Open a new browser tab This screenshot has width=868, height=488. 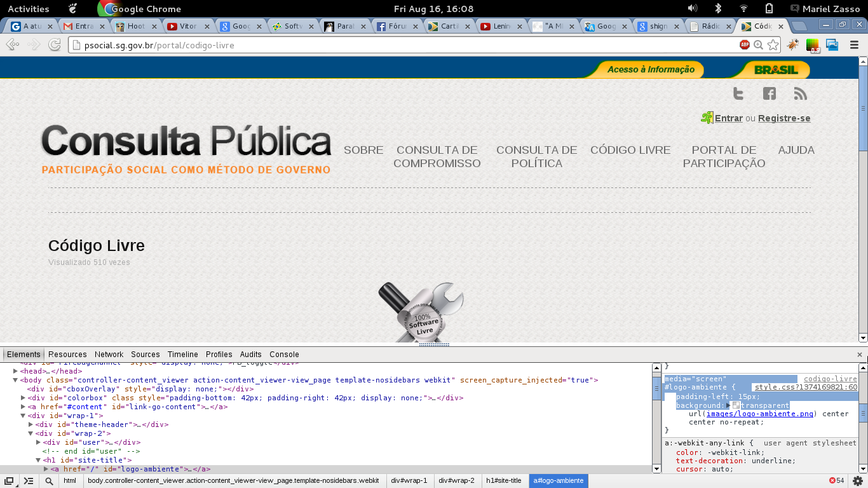[x=799, y=26]
